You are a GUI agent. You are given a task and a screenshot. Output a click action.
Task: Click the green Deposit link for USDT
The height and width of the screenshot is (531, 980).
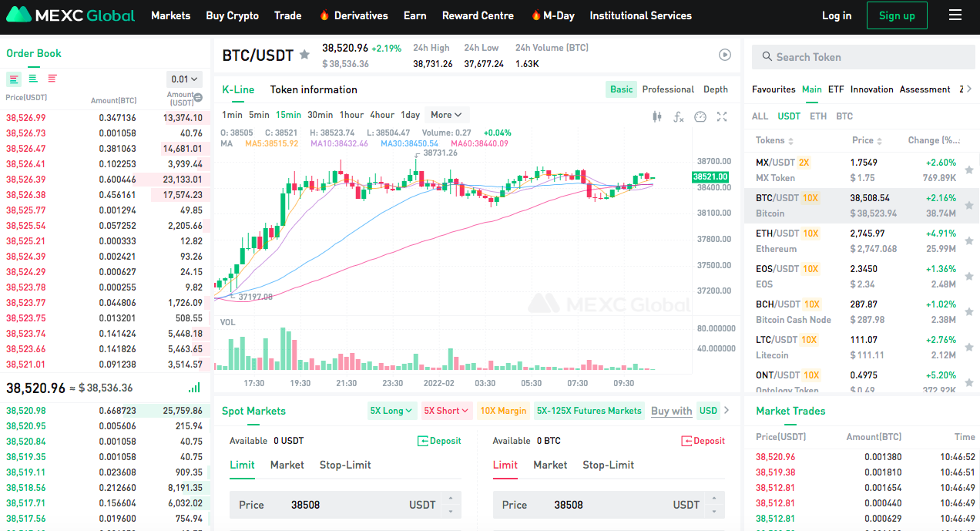[439, 441]
